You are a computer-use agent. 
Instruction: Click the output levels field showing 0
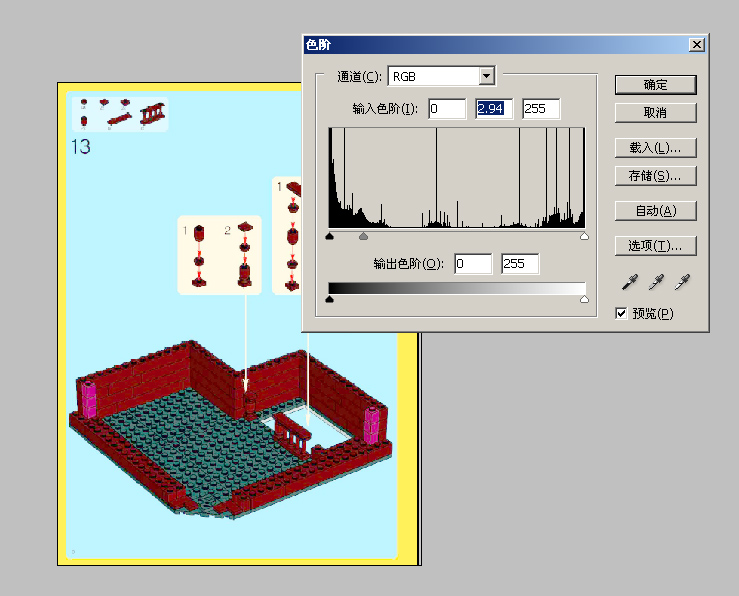[x=473, y=263]
